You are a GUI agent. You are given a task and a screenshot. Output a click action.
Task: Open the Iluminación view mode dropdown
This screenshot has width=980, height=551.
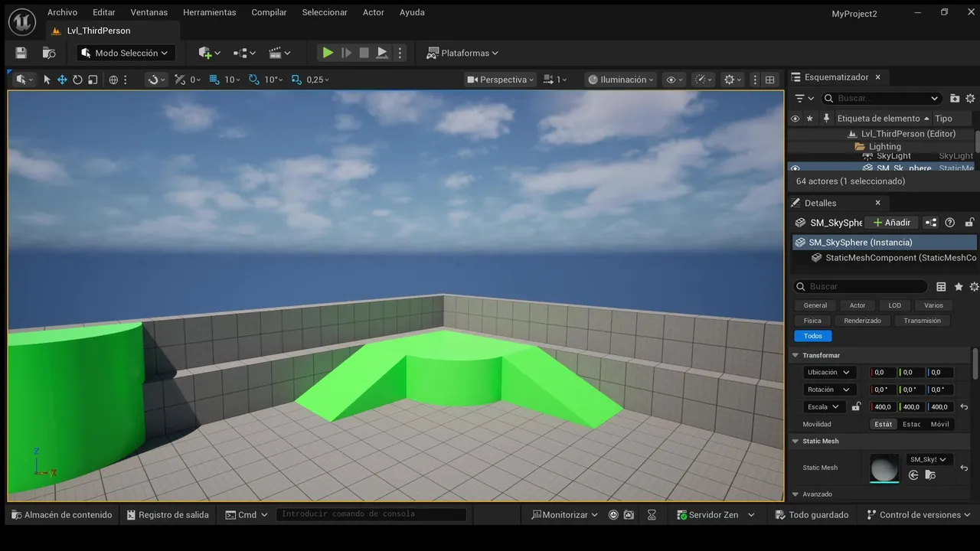click(621, 80)
